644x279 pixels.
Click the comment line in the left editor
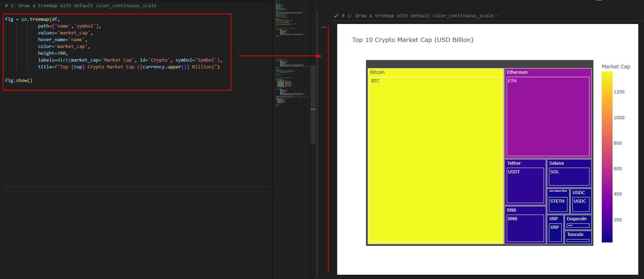tap(80, 6)
